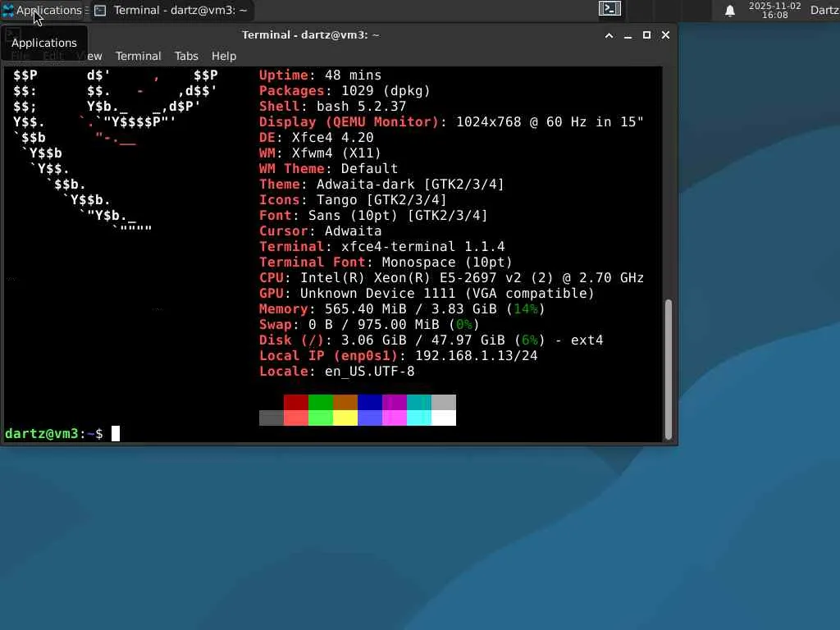The height and width of the screenshot is (630, 840).
Task: Maximize the terminal window
Action: coord(646,35)
